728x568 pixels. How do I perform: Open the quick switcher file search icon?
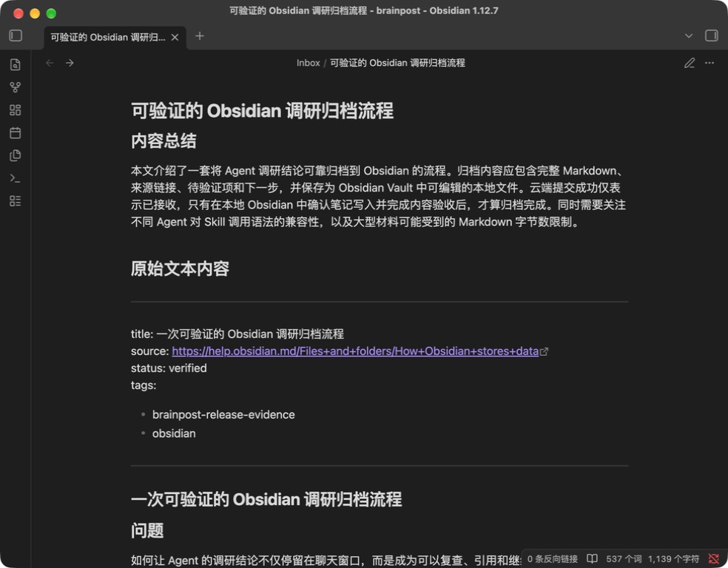point(16,64)
